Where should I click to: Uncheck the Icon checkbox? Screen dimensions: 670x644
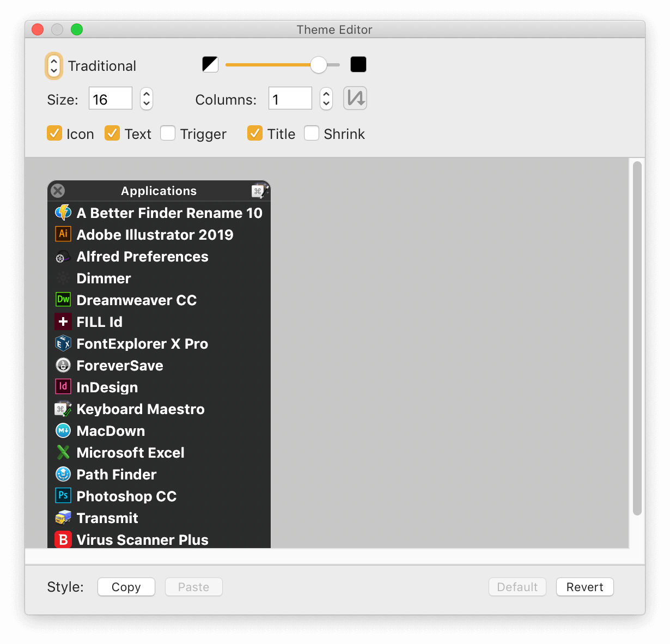coord(54,133)
